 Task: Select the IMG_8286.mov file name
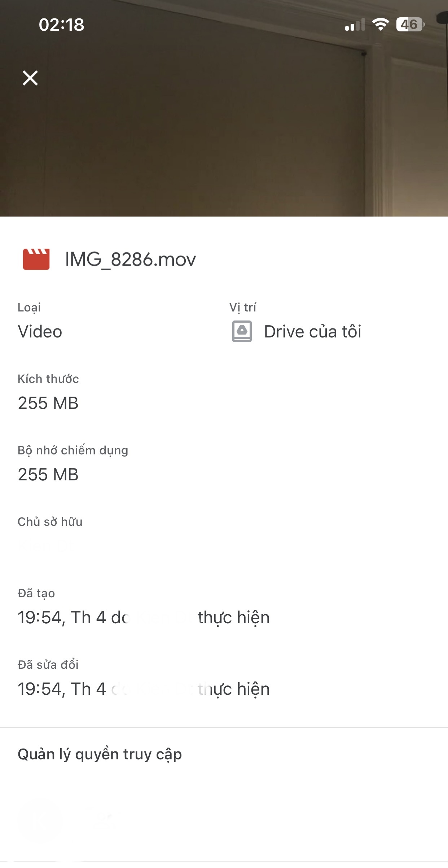click(130, 259)
